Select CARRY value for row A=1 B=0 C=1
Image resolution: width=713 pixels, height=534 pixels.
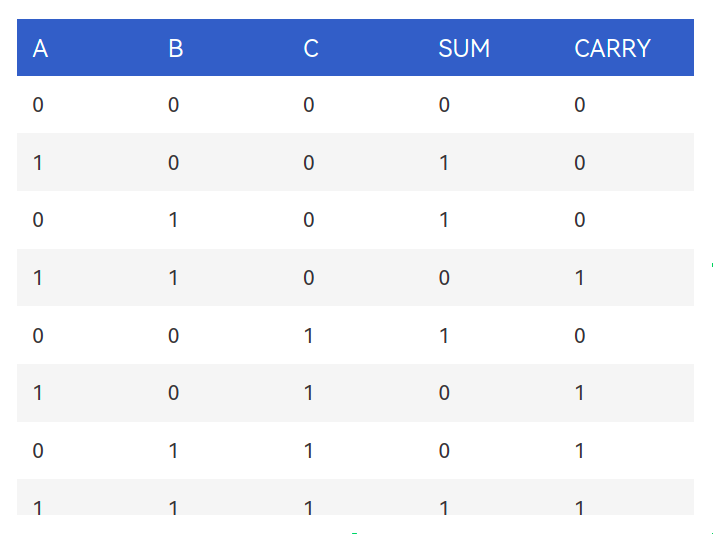[x=579, y=393]
